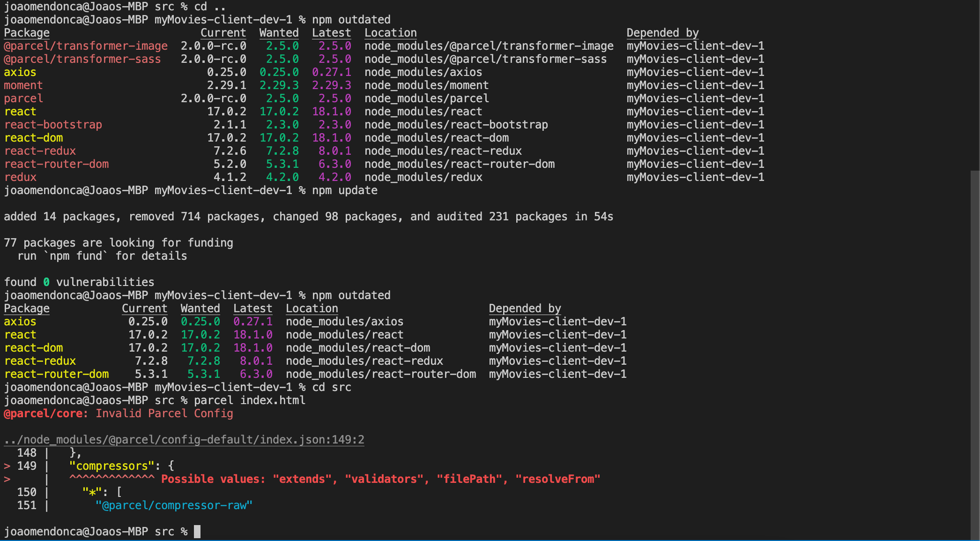Click the 'found 0 vulnerabilities' line

[79, 282]
